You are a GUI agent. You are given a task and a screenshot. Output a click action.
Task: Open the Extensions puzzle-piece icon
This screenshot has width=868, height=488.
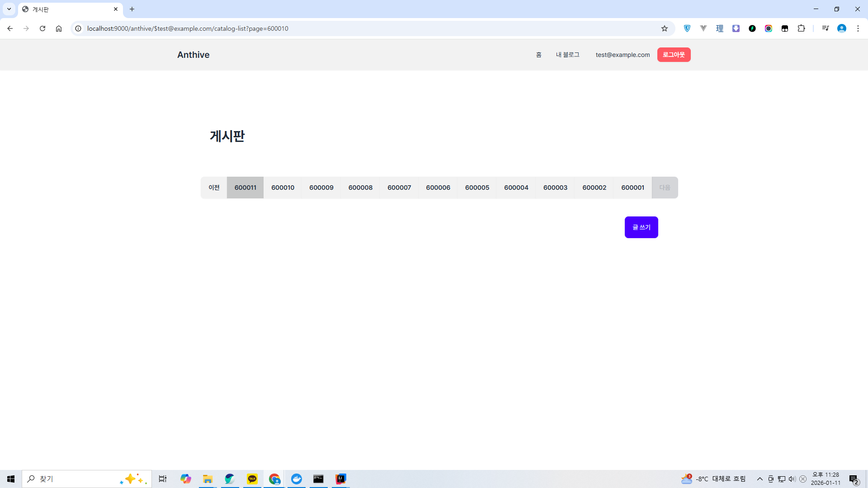[801, 28]
